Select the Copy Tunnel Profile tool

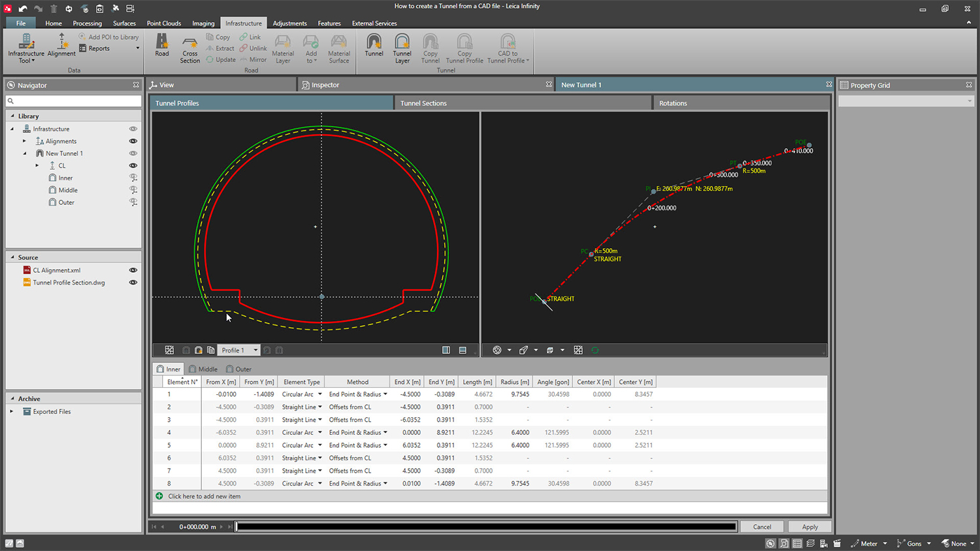(464, 47)
